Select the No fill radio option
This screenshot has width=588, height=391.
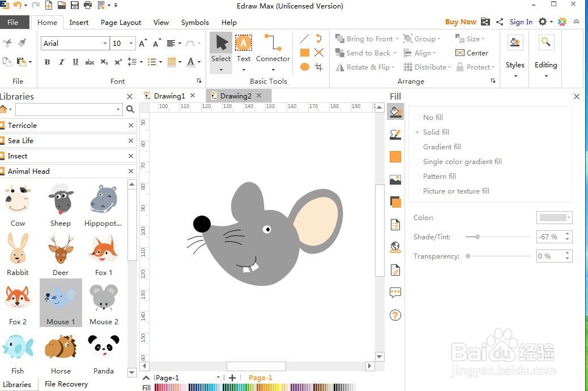tap(418, 117)
